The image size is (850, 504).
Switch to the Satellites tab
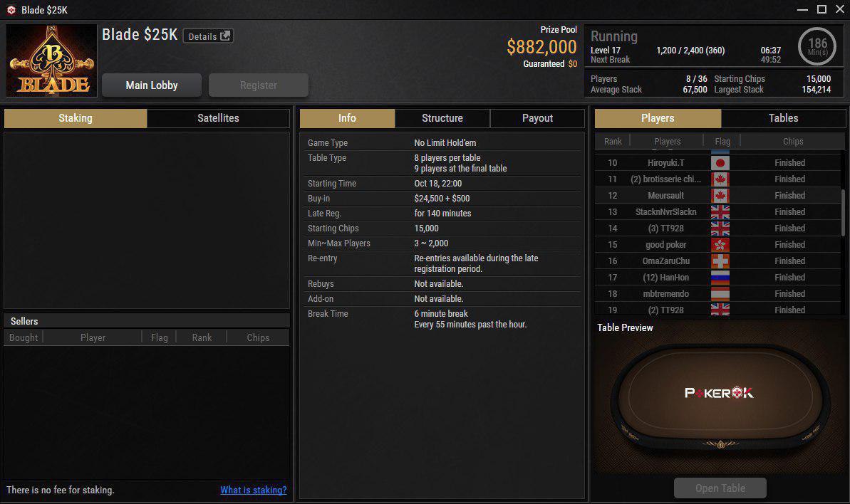click(x=218, y=118)
